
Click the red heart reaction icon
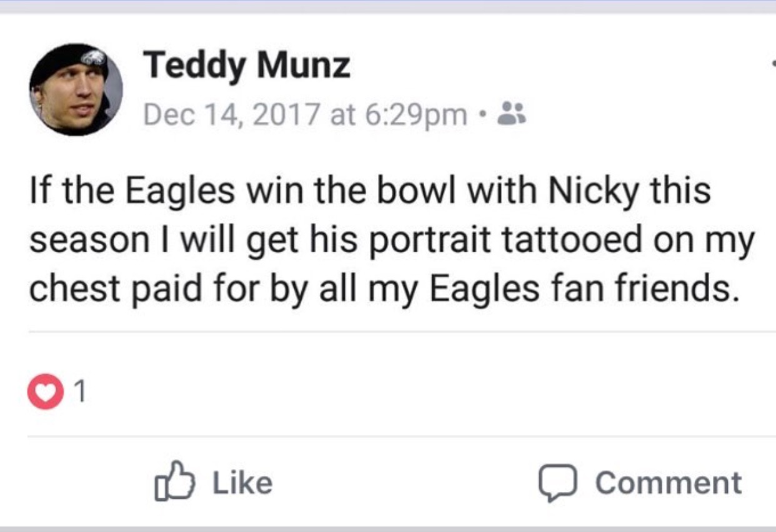(45, 392)
